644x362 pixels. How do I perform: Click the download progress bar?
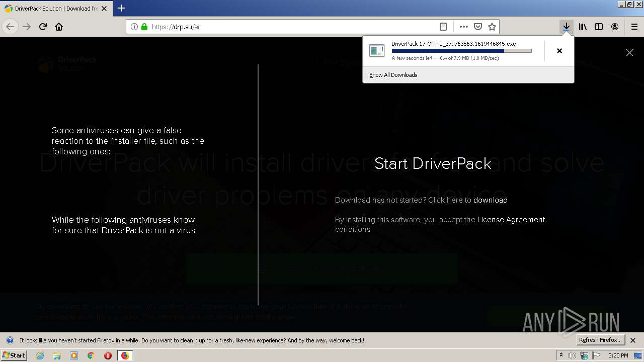(461, 51)
